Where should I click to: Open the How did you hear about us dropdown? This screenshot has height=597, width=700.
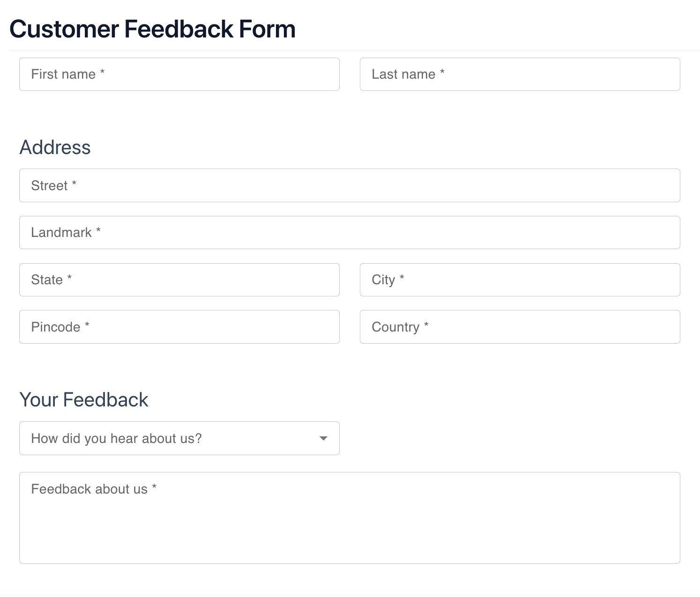(x=179, y=438)
